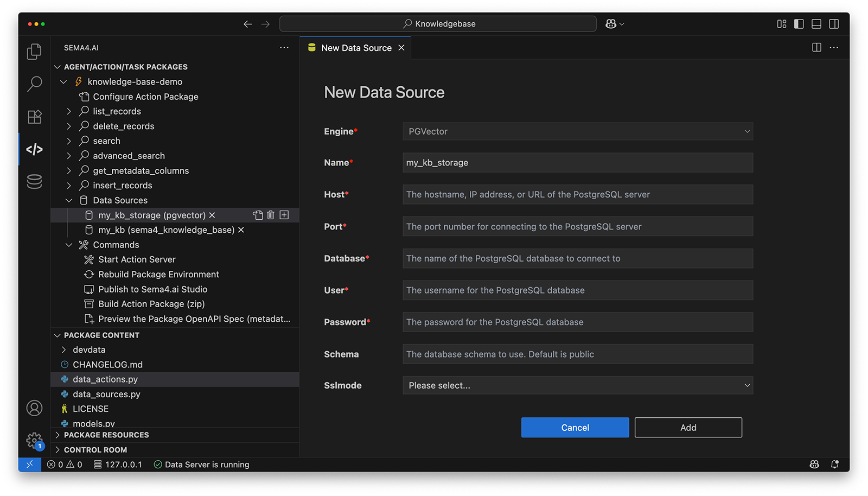The height and width of the screenshot is (496, 868).
Task: Toggle the panel visibility in the title bar
Action: tap(816, 24)
